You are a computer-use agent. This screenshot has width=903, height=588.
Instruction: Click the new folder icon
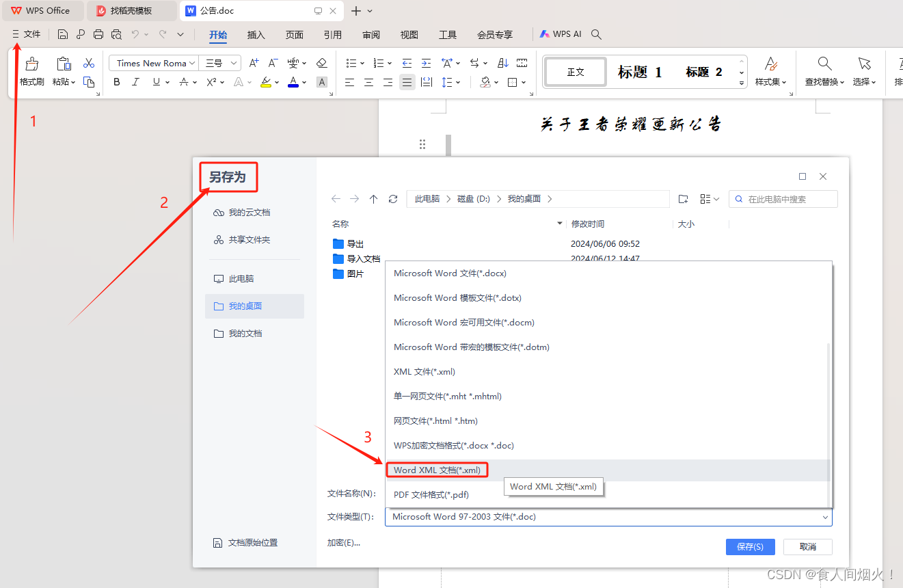(683, 199)
